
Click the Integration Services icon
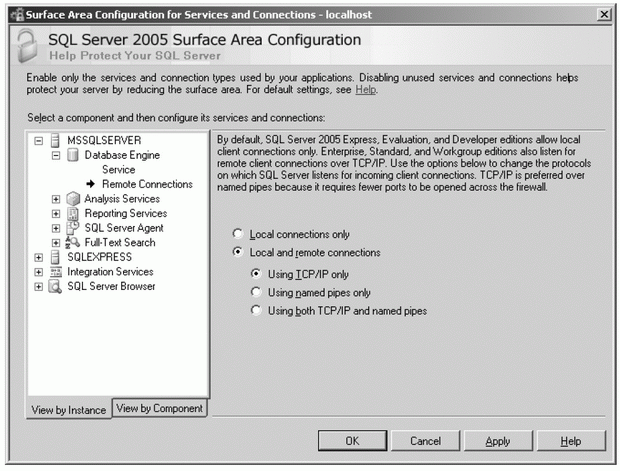click(x=56, y=272)
